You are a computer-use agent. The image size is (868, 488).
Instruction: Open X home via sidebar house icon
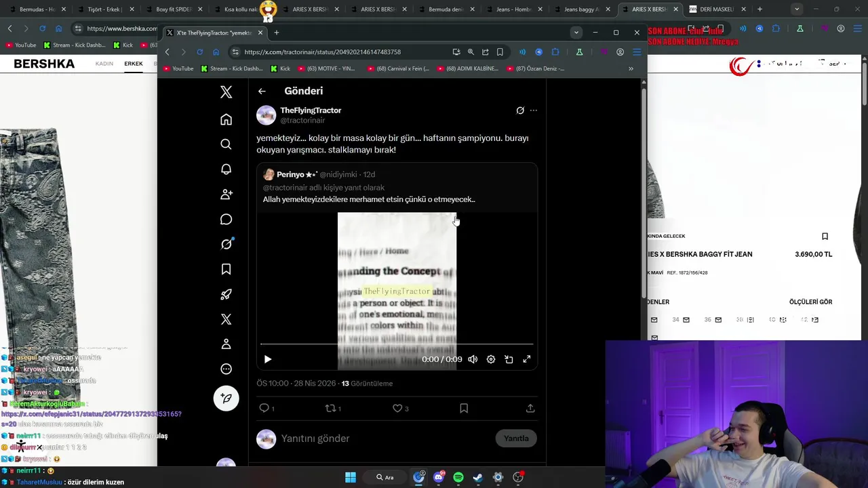(x=226, y=119)
